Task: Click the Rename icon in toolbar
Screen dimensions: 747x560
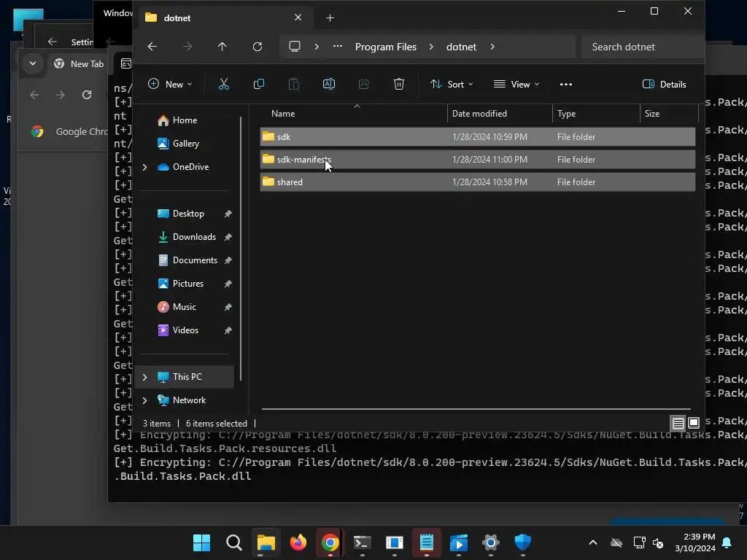Action: (329, 85)
